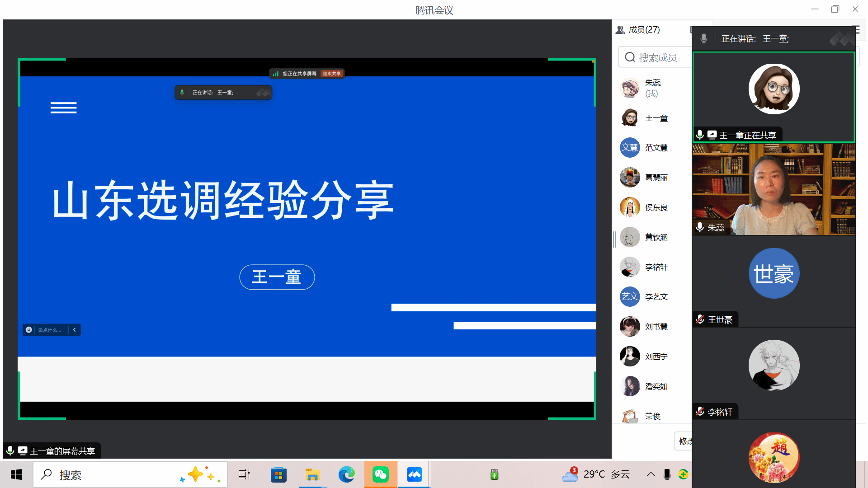Click the system tray microphone icon
The width and height of the screenshot is (868, 488).
pos(667,474)
